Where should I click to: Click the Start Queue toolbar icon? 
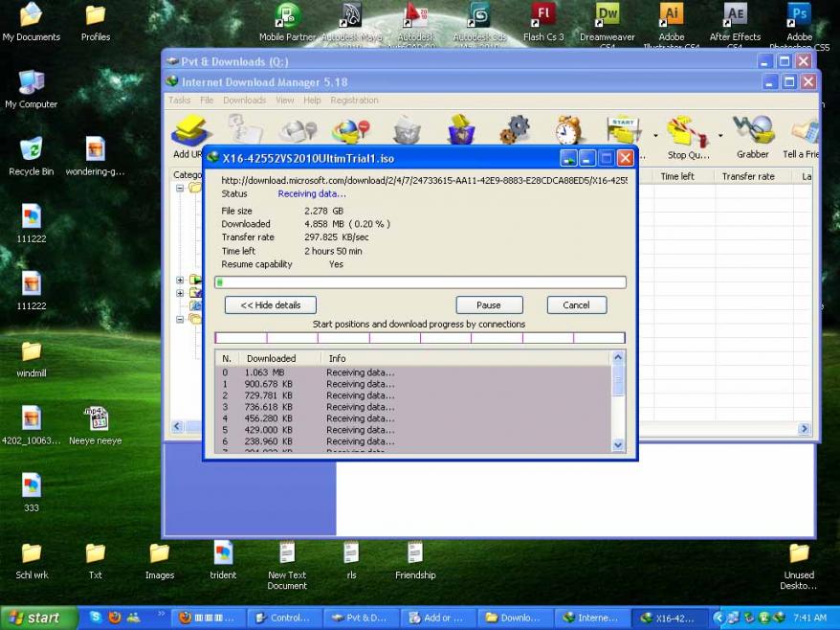(x=625, y=130)
